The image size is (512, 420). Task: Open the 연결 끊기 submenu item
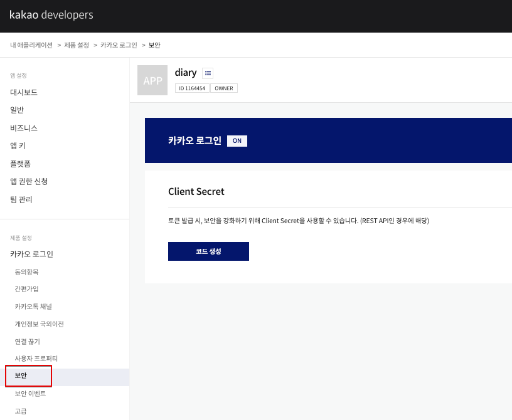28,342
